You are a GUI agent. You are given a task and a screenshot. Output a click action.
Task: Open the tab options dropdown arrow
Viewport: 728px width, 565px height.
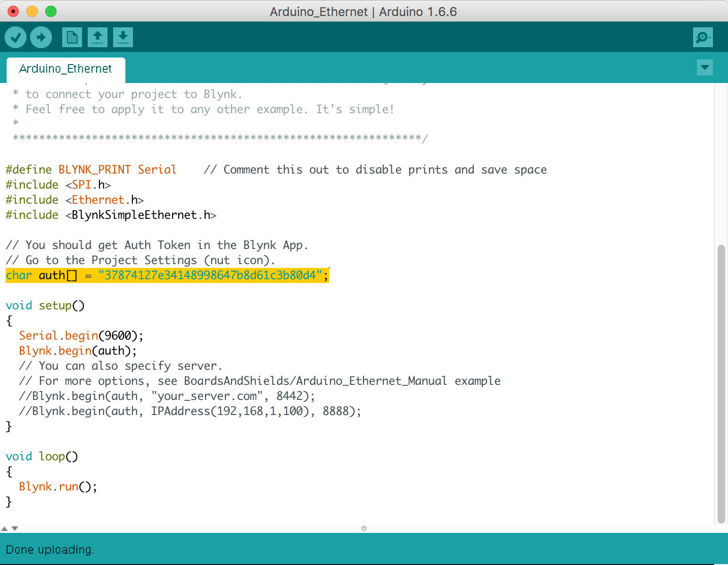click(705, 67)
